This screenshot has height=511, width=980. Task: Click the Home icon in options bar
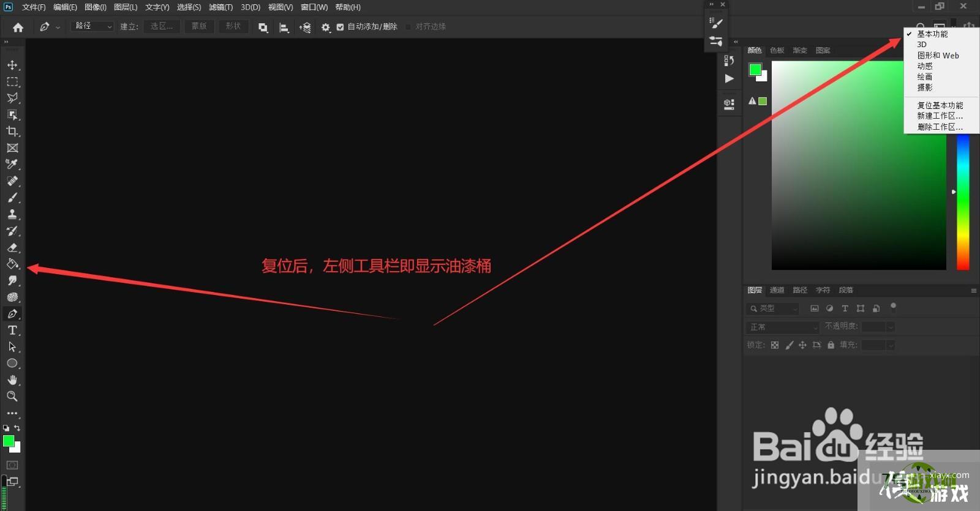[x=18, y=27]
